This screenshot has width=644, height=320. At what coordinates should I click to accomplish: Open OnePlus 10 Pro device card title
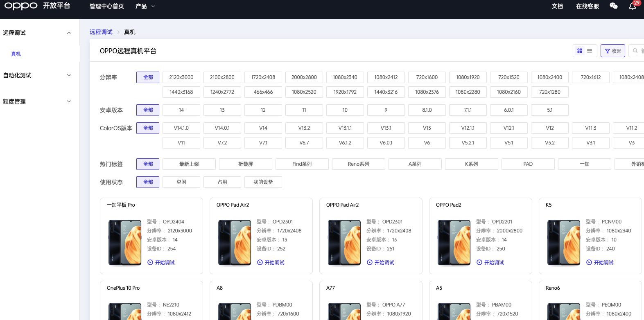click(123, 288)
